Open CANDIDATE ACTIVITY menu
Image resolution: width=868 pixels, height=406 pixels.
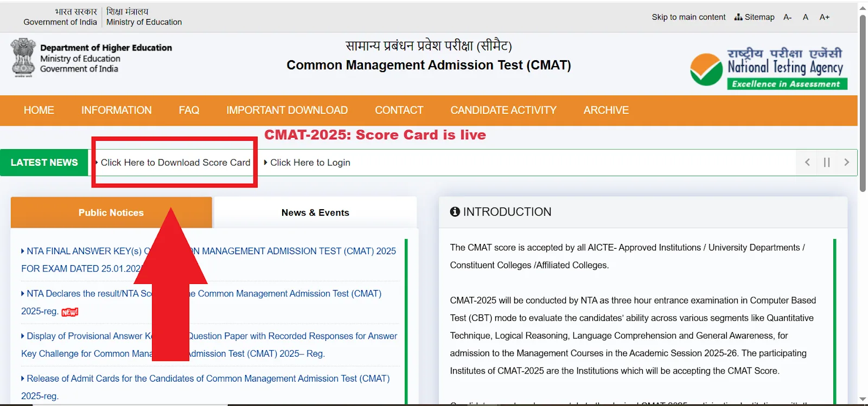[503, 110]
